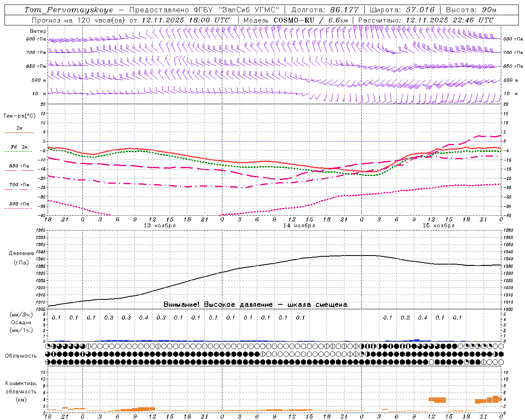The image size is (525, 420).
Task: Click the 14 ноября date label
Action: (299, 226)
